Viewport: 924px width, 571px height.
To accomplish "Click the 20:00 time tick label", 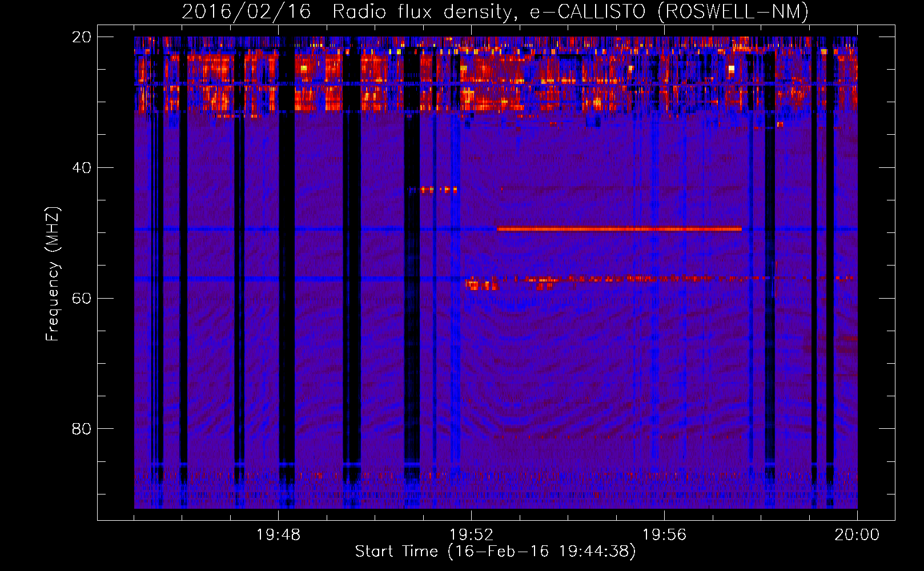I will 857,535.
